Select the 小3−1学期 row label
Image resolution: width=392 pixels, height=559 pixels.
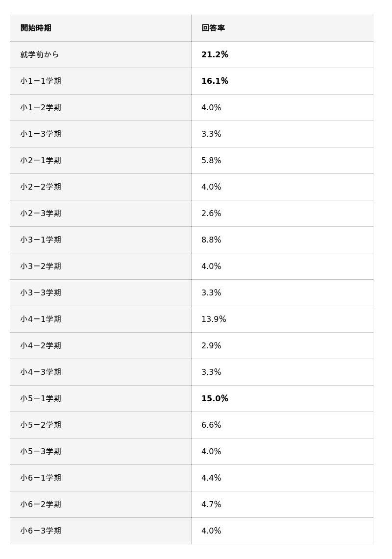(41, 240)
